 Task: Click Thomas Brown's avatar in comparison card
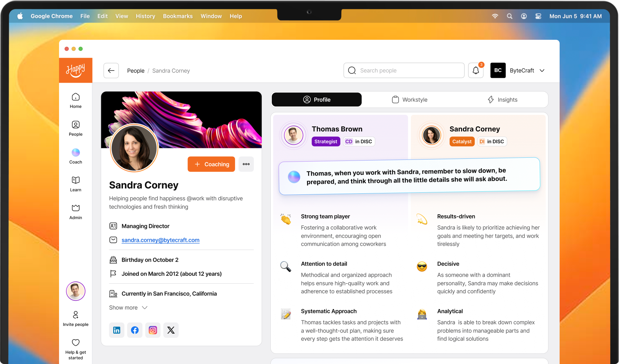(x=293, y=135)
